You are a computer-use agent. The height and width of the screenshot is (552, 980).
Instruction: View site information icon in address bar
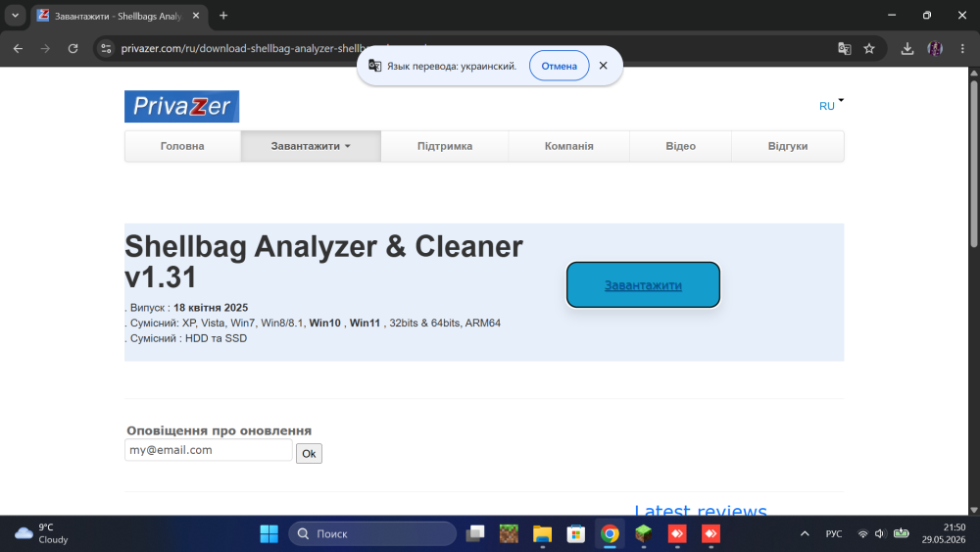click(x=106, y=48)
